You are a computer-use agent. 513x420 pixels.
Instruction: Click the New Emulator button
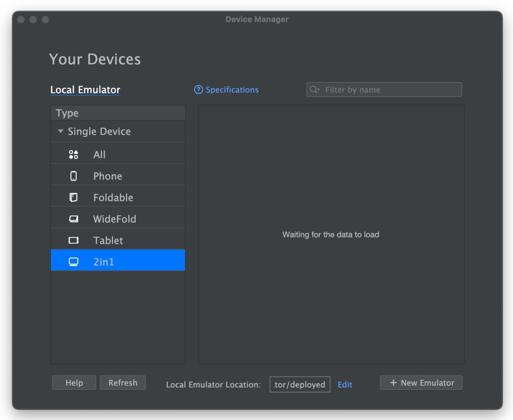point(421,383)
